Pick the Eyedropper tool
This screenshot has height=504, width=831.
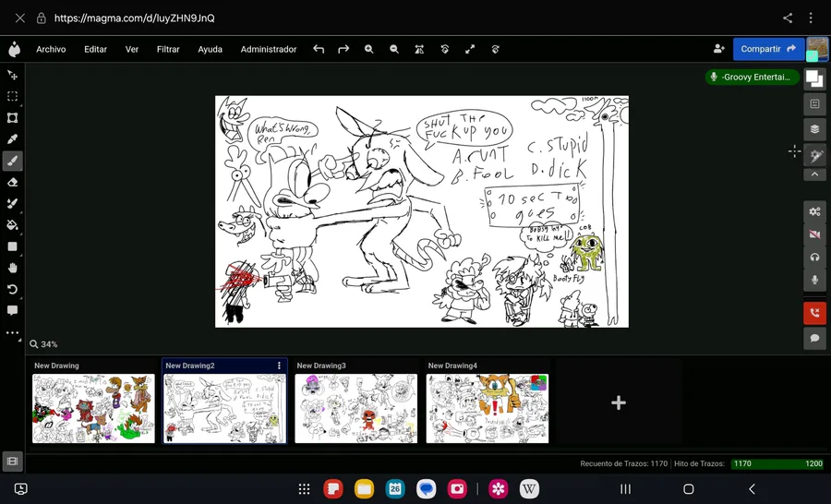12,139
